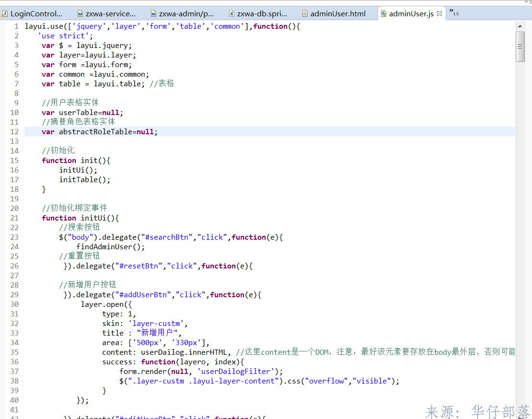Click the comment '//新增用户按钮'
This screenshot has width=532, height=419.
point(88,285)
